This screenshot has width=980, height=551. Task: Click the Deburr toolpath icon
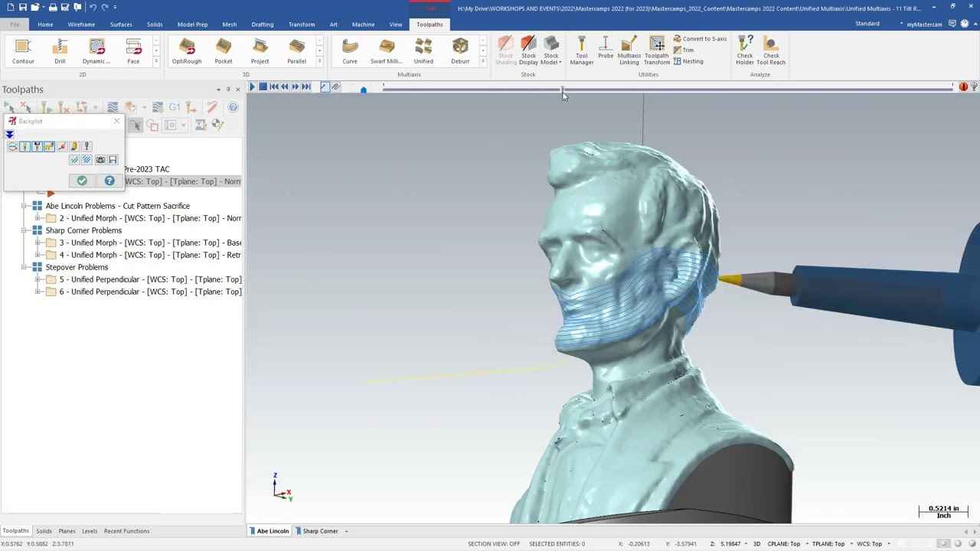[x=460, y=51]
